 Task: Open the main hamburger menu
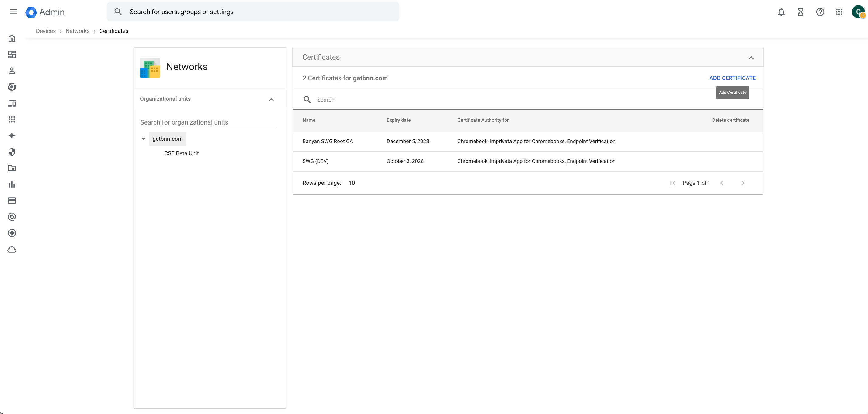(x=13, y=12)
